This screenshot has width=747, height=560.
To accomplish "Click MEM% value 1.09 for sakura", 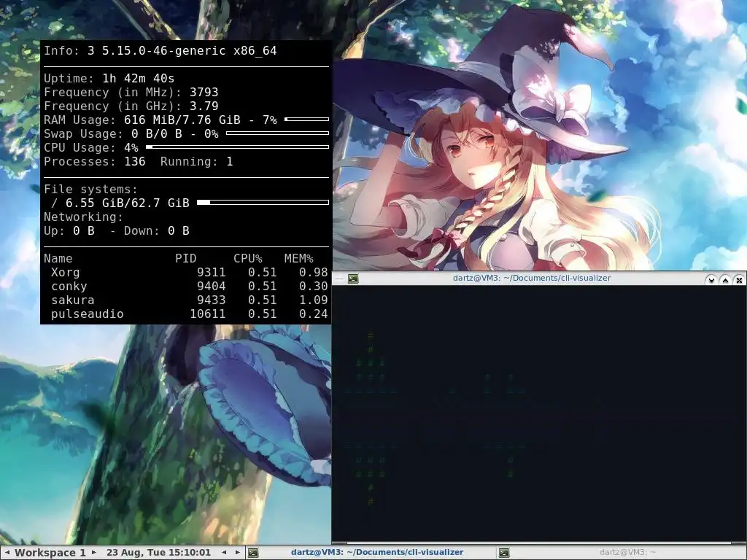I will 314,300.
